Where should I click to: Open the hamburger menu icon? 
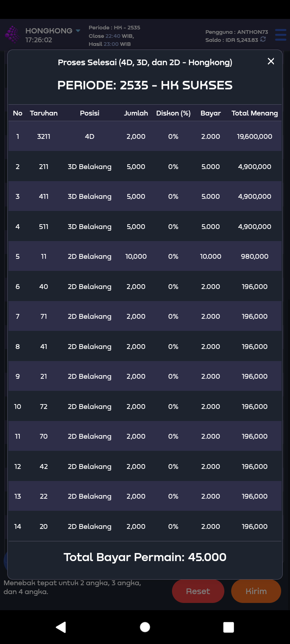280,35
